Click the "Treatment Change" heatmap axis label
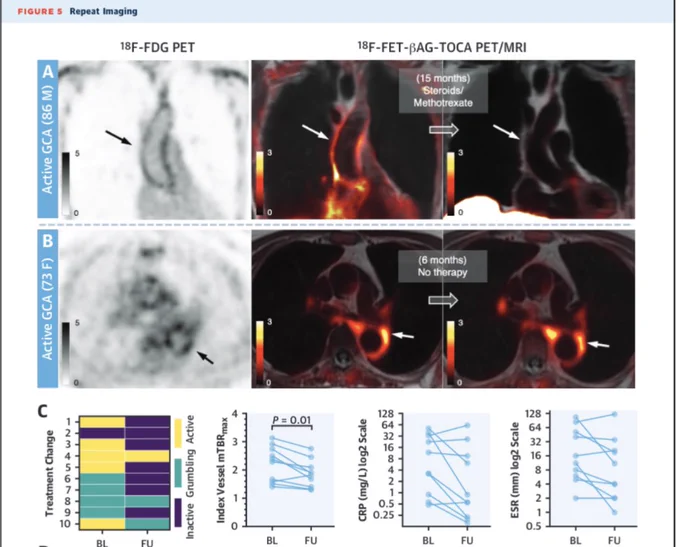 pos(49,473)
